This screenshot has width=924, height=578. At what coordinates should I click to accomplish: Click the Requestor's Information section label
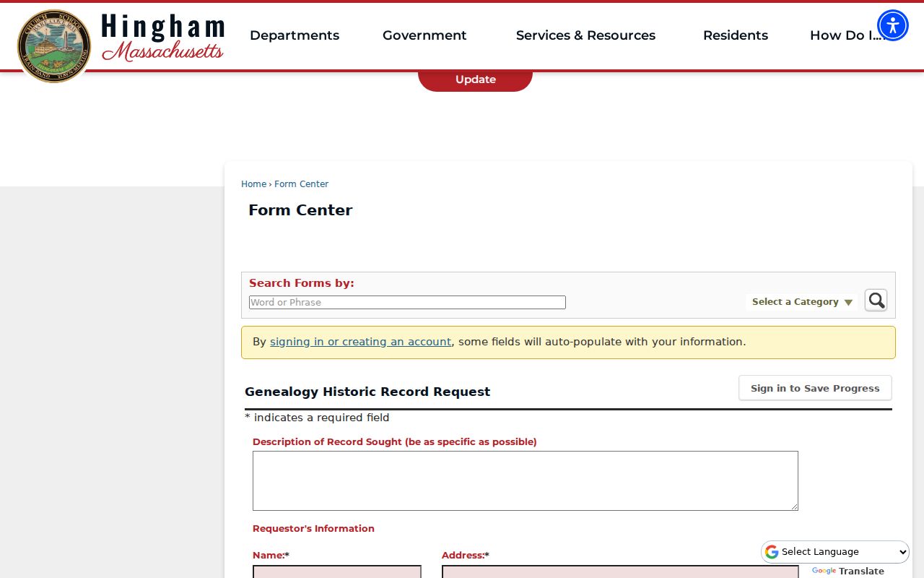tap(313, 528)
